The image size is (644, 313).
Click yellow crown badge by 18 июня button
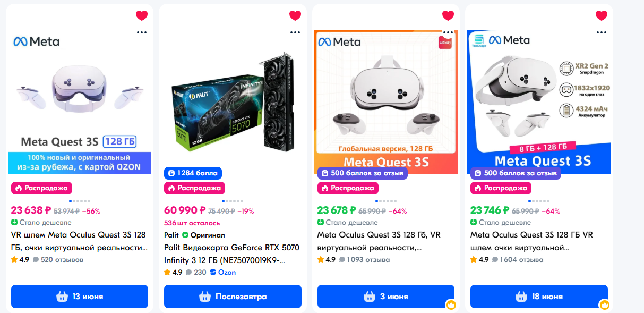604,305
